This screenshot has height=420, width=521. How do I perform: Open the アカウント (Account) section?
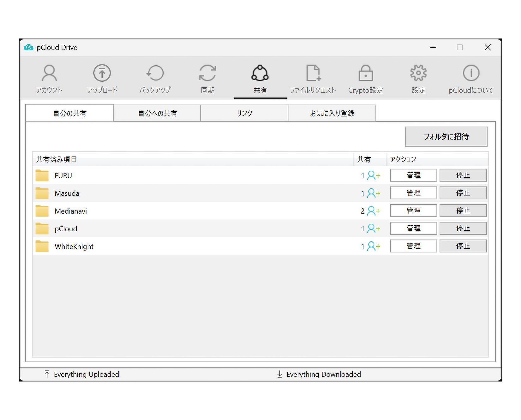pos(49,79)
